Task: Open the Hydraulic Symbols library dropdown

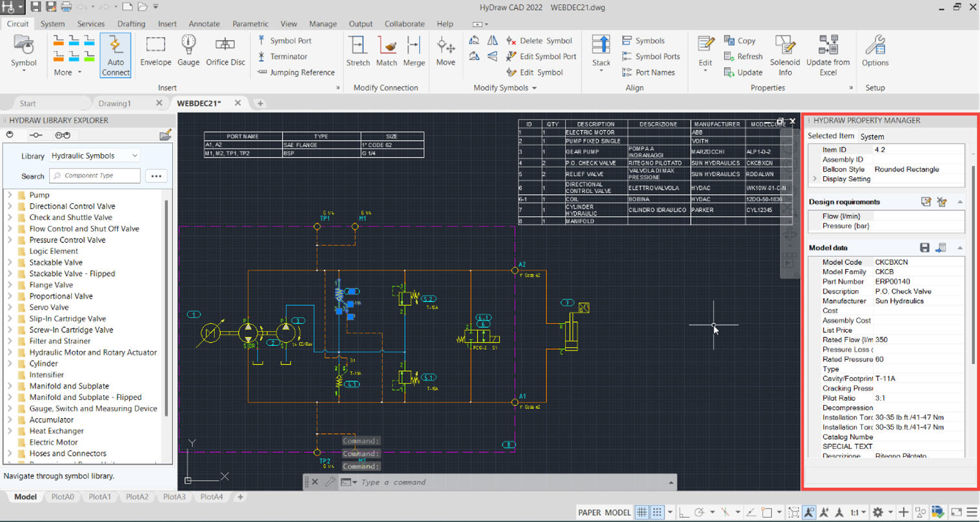Action: point(135,155)
